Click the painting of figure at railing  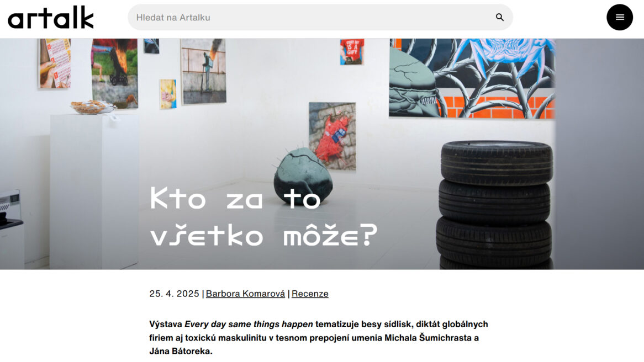point(204,71)
